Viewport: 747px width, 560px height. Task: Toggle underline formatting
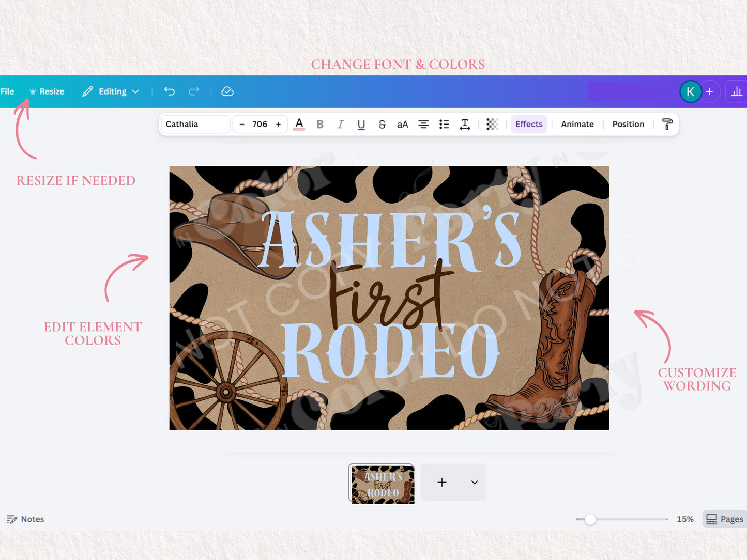(x=361, y=124)
